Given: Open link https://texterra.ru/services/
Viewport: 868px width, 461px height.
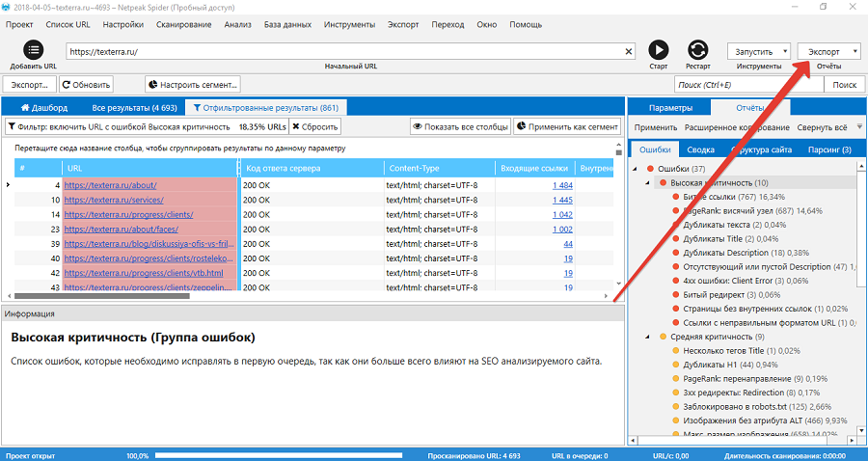Looking at the screenshot, I should 114,200.
